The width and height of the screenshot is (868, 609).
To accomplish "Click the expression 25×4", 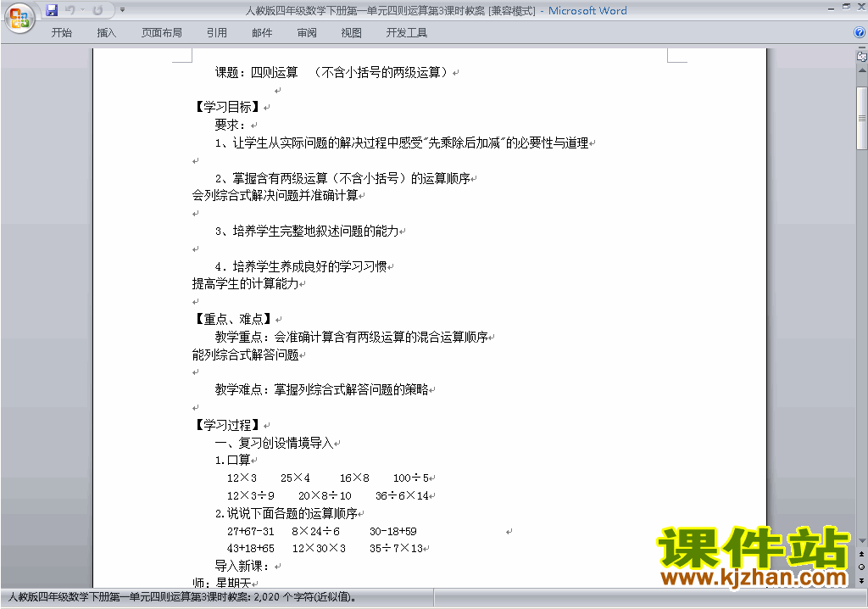I will (x=295, y=478).
